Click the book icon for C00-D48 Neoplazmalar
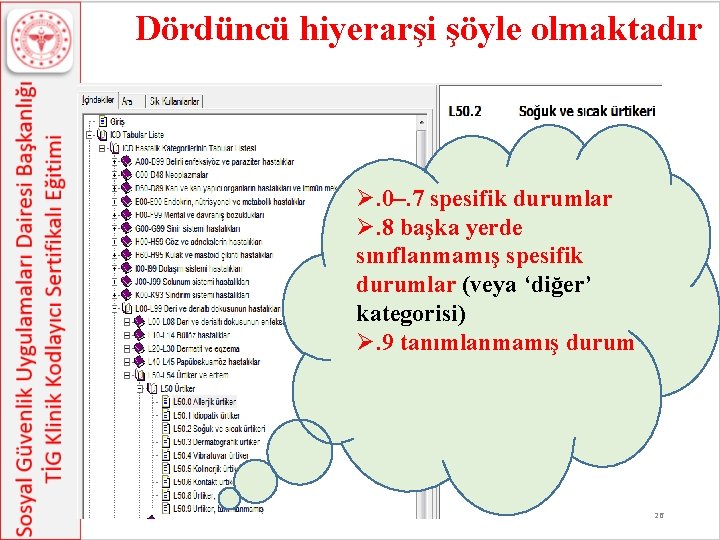720x540 pixels. pos(126,175)
